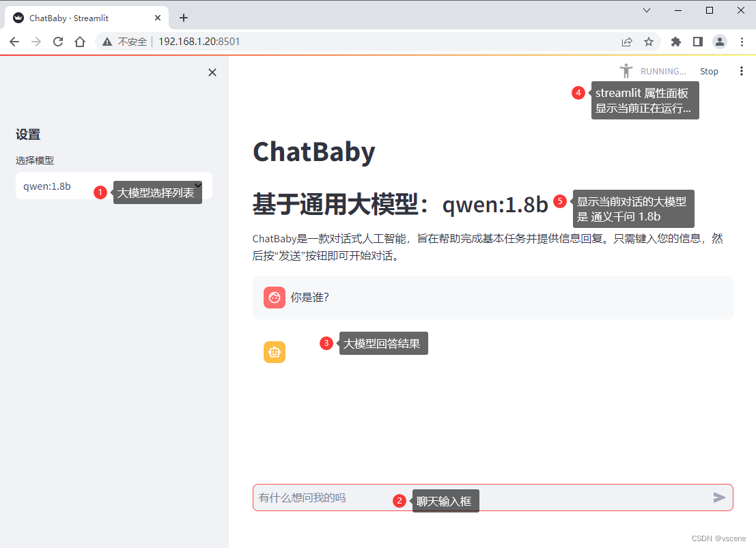Open the Streamlit app three-dot menu
Screen dimensions: 756x548
(x=742, y=72)
